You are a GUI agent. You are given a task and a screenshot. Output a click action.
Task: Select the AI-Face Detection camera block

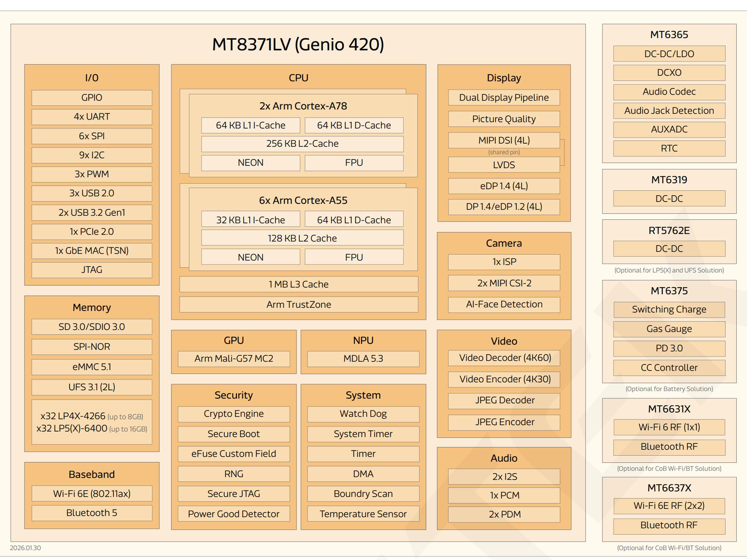[x=503, y=304]
